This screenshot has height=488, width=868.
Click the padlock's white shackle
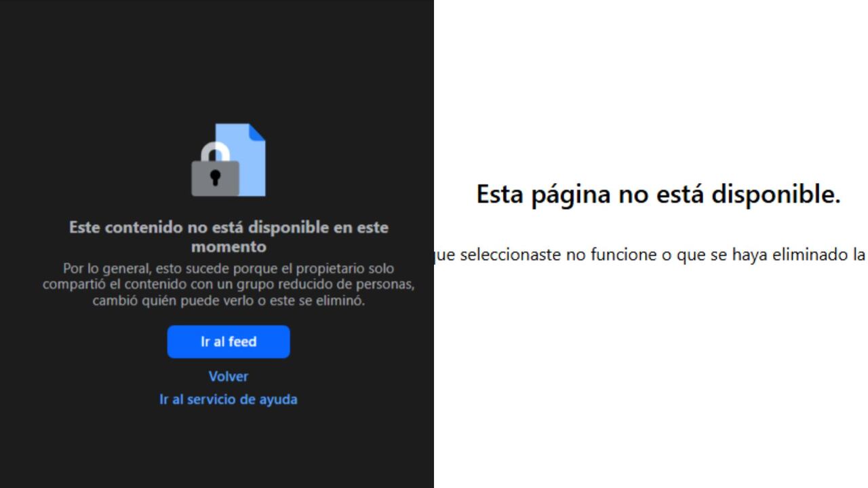(x=215, y=151)
